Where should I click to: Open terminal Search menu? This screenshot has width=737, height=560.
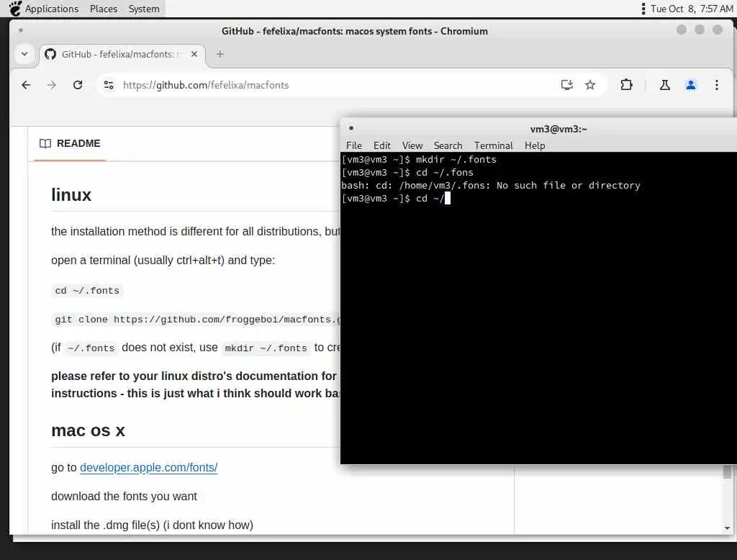[x=448, y=145]
